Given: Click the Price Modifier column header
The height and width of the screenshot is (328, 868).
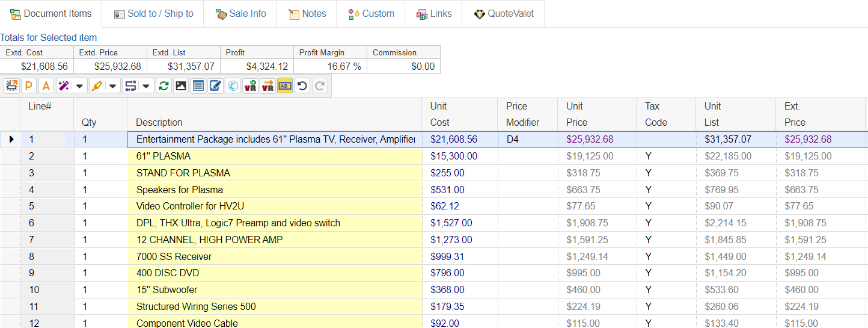Looking at the screenshot, I should click(524, 114).
